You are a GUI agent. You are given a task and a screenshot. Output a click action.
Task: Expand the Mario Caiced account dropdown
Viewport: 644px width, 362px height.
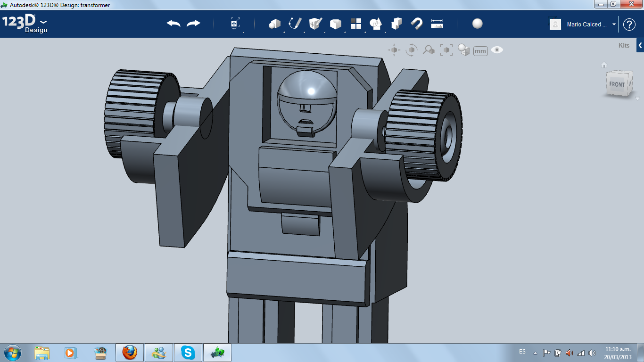pyautogui.click(x=614, y=25)
